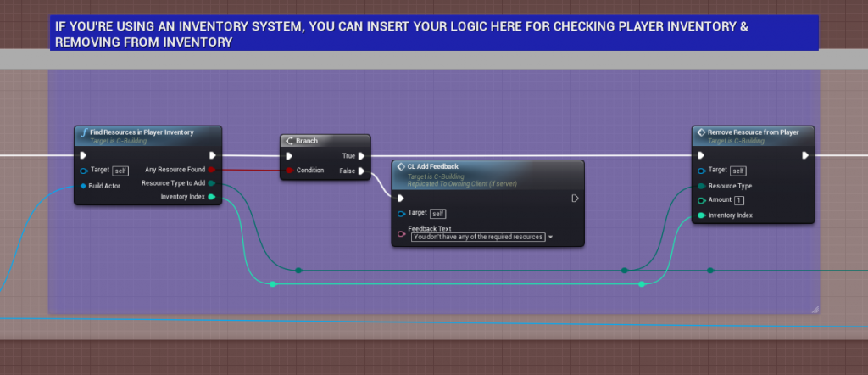Click the red Condition input pin
The image size is (868, 375).
click(x=290, y=171)
